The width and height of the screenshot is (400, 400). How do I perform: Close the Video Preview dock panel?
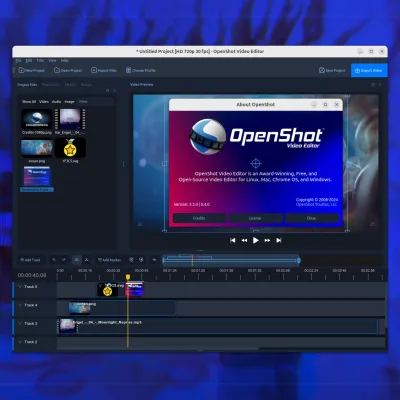click(x=380, y=85)
